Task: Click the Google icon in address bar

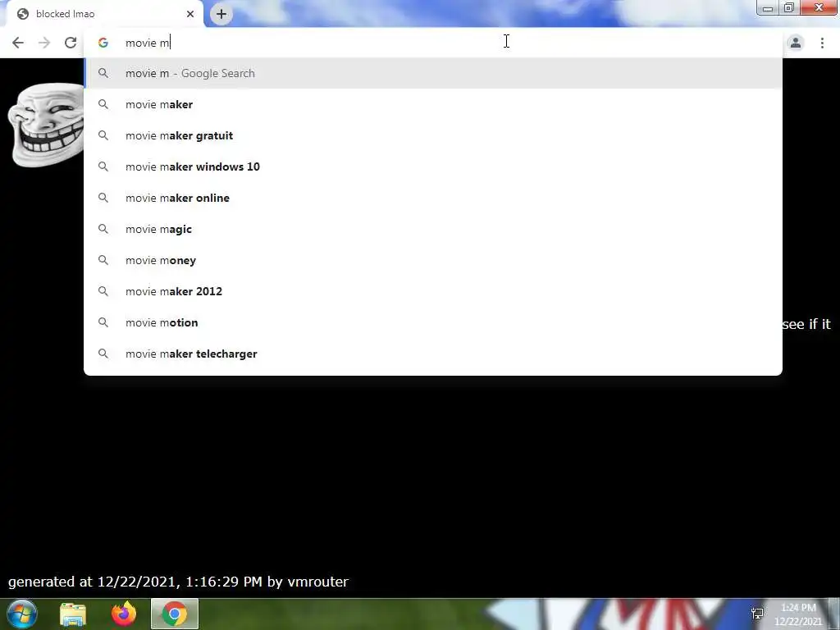Action: pyautogui.click(x=103, y=43)
